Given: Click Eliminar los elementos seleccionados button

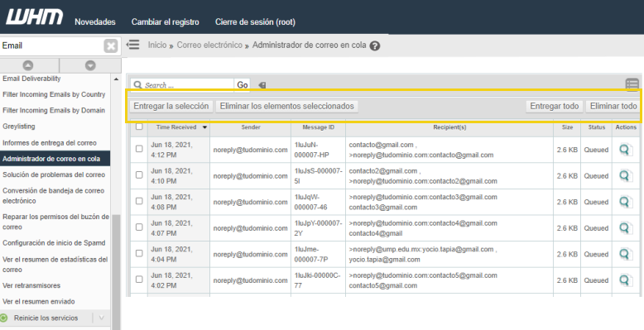Looking at the screenshot, I should pyautogui.click(x=286, y=107).
